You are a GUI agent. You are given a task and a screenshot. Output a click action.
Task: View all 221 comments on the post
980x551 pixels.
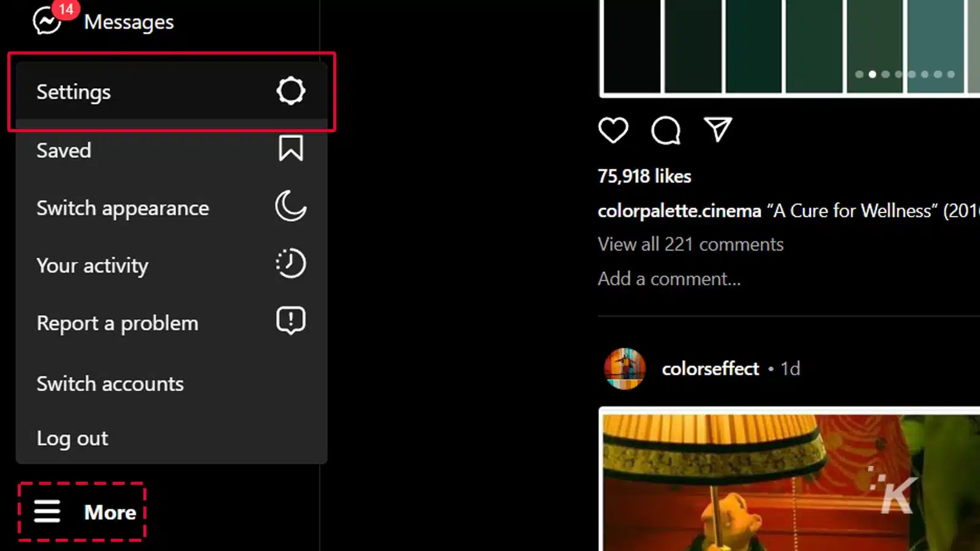[x=690, y=244]
